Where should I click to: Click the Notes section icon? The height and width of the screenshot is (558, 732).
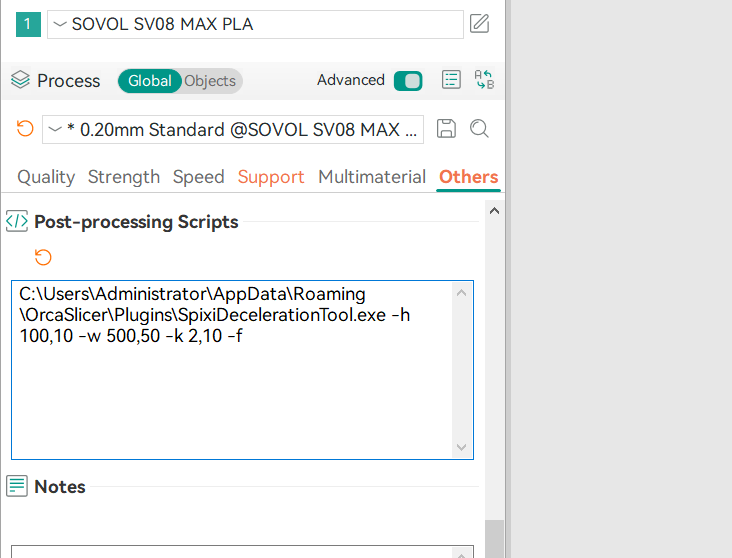tap(17, 486)
